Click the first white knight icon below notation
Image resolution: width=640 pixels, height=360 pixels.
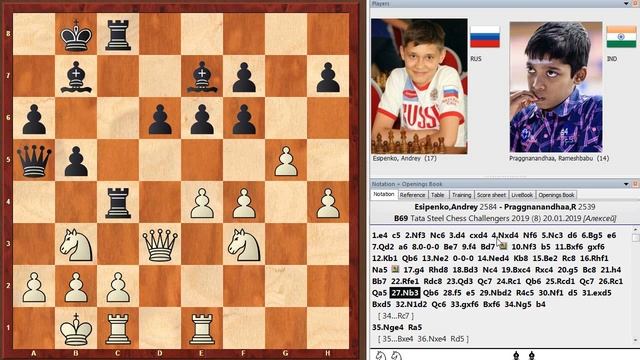(381, 356)
